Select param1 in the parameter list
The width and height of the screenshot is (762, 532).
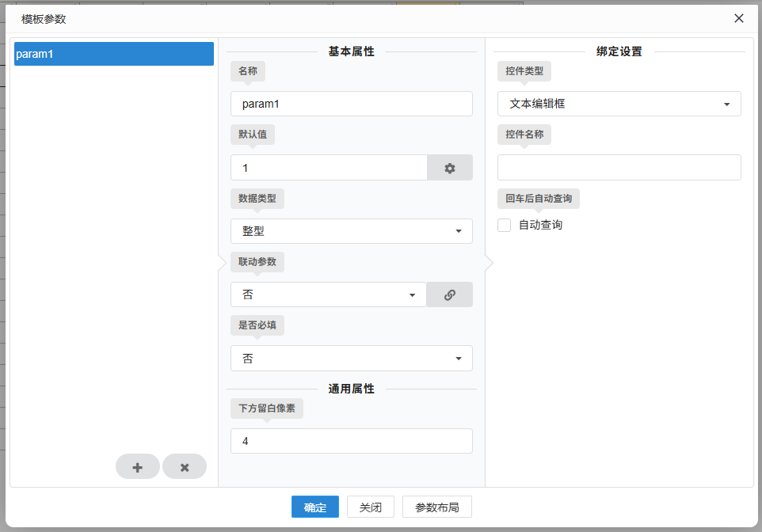pyautogui.click(x=114, y=54)
